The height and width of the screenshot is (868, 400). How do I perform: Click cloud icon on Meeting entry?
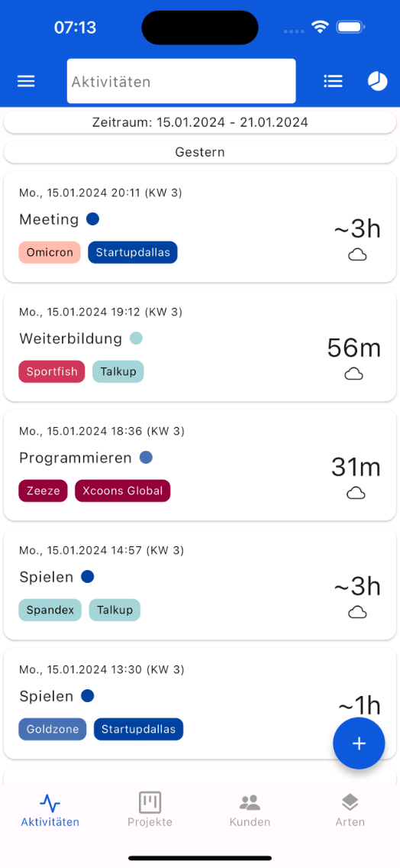(x=357, y=254)
